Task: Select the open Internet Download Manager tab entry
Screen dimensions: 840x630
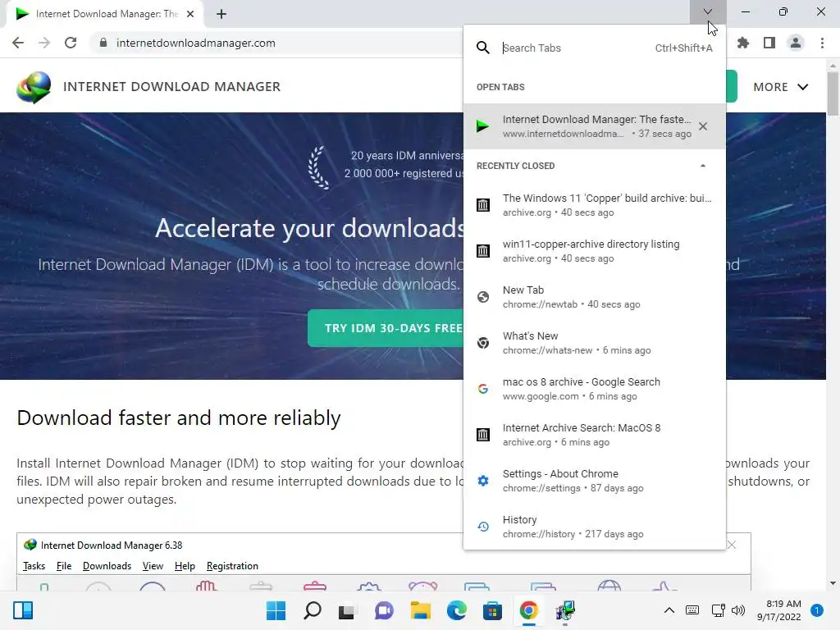Action: tap(594, 126)
